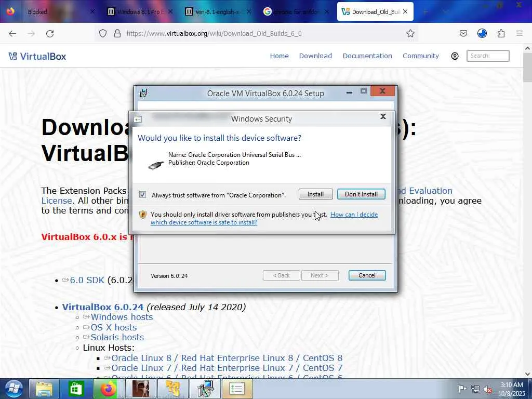Click the scrollbar up arrow
This screenshot has height=399, width=532.
coord(527,48)
